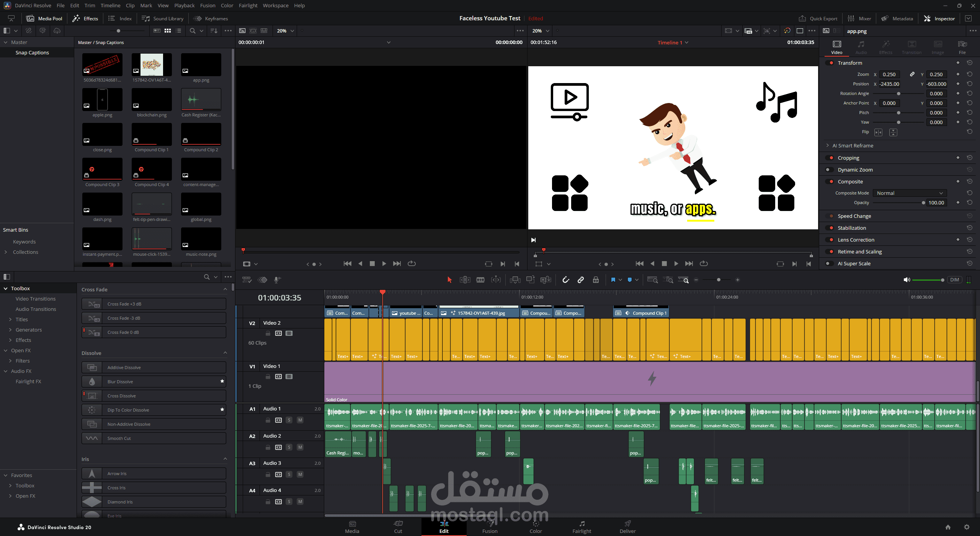Viewport: 980px width, 536px height.
Task: Enable the AI Super Scale toggle
Action: point(830,263)
